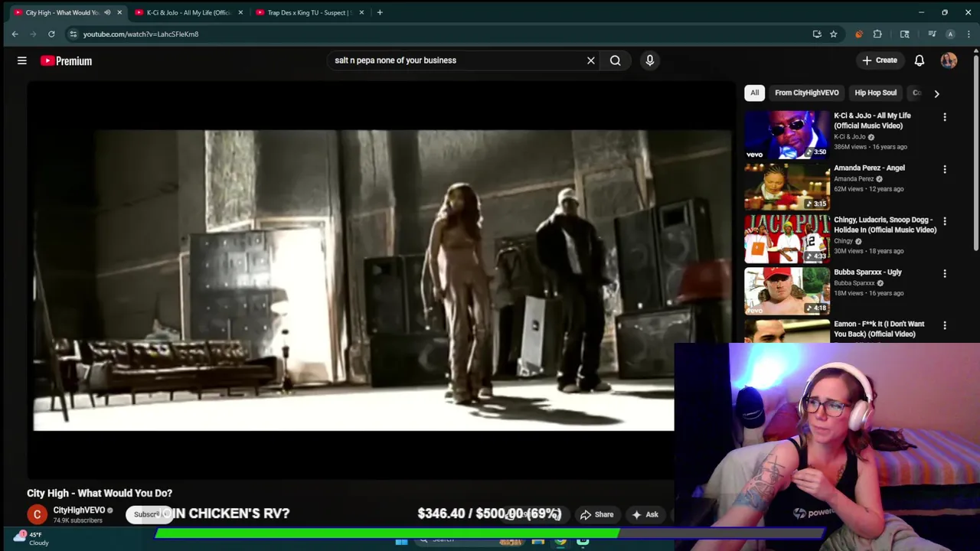The height and width of the screenshot is (551, 980).
Task: Open Chingy Holidae In video thumbnail
Action: click(x=787, y=239)
